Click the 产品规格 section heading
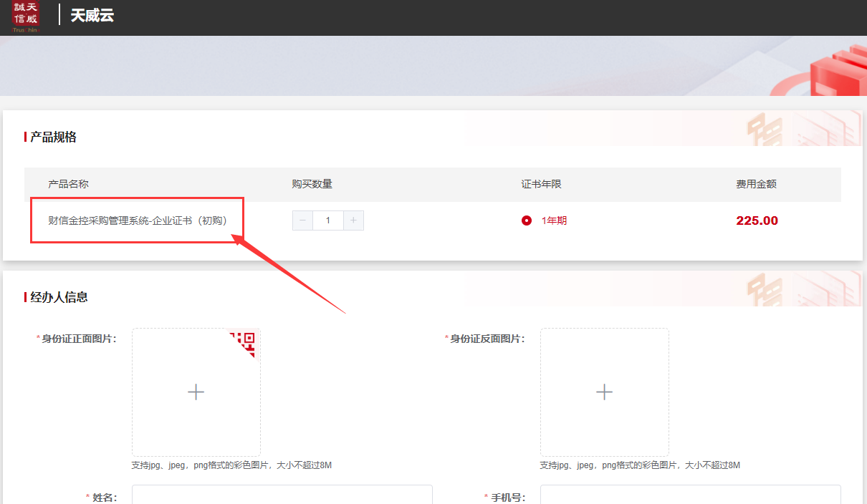 pos(53,137)
